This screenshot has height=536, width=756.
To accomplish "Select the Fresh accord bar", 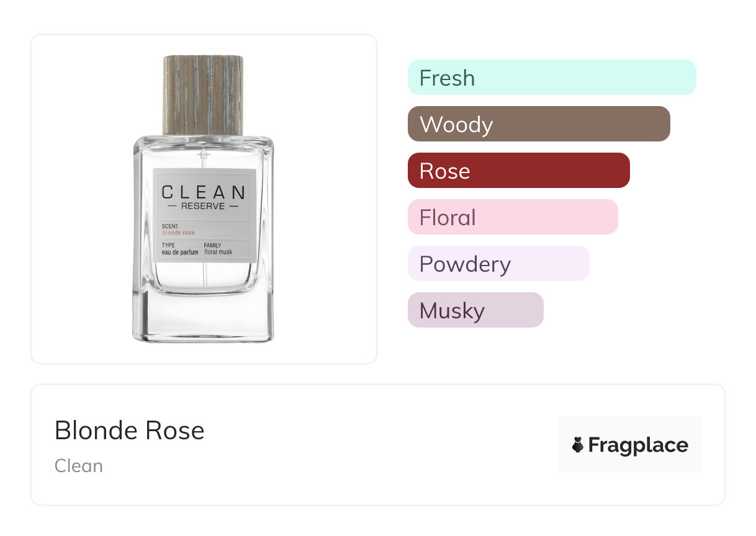I will pos(551,78).
